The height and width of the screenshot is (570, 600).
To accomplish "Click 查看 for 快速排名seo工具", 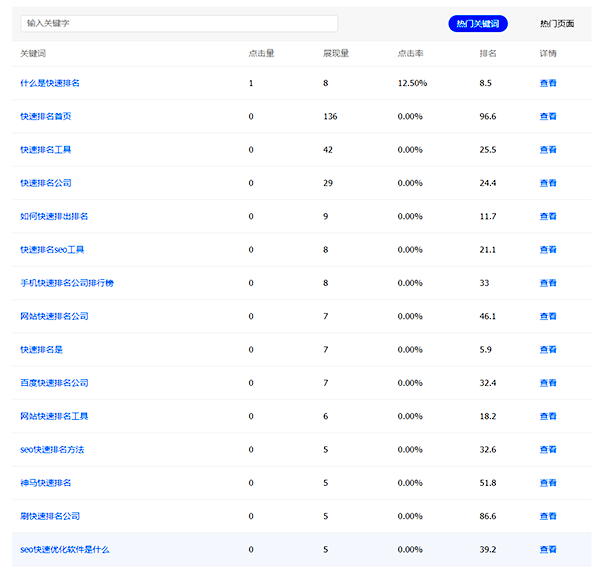I will [x=548, y=250].
